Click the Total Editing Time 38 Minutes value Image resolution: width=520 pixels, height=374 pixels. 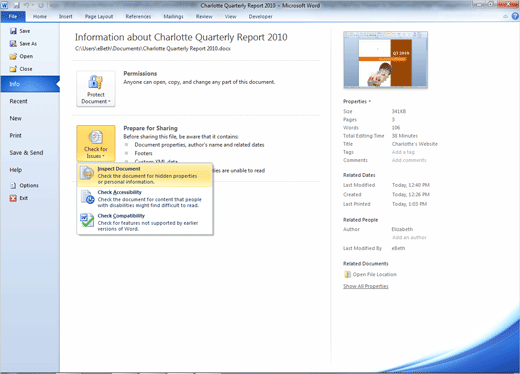tap(405, 136)
